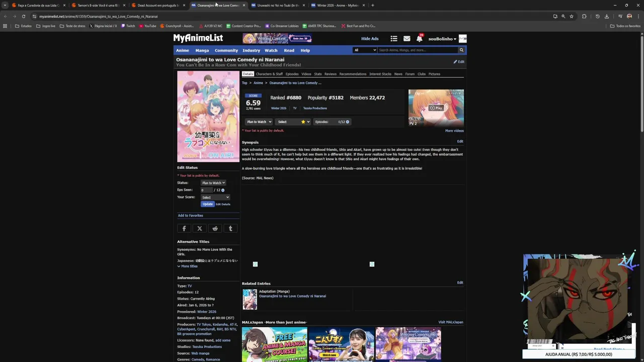Open the star score Select dropdown
644x362 pixels.
coord(293,122)
